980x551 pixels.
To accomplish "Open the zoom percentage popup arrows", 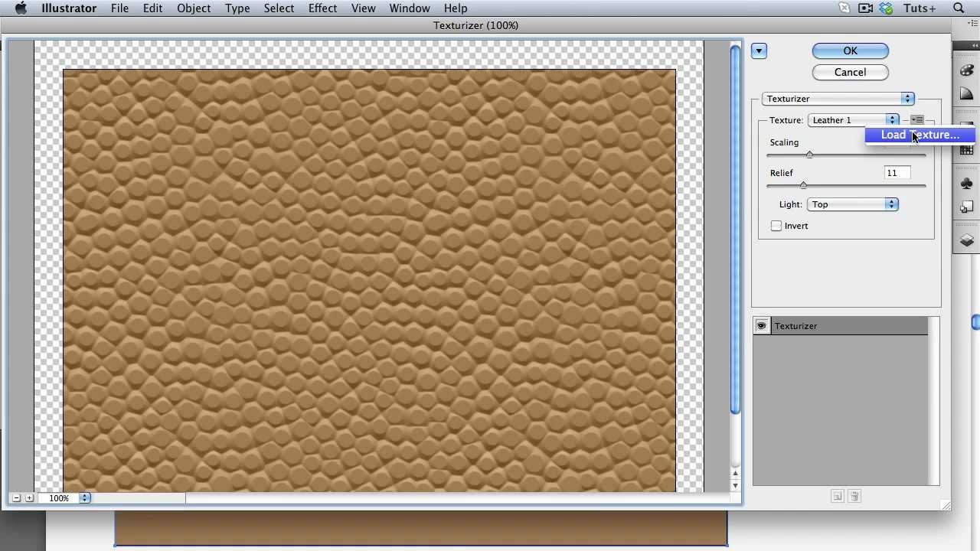I will [x=85, y=498].
